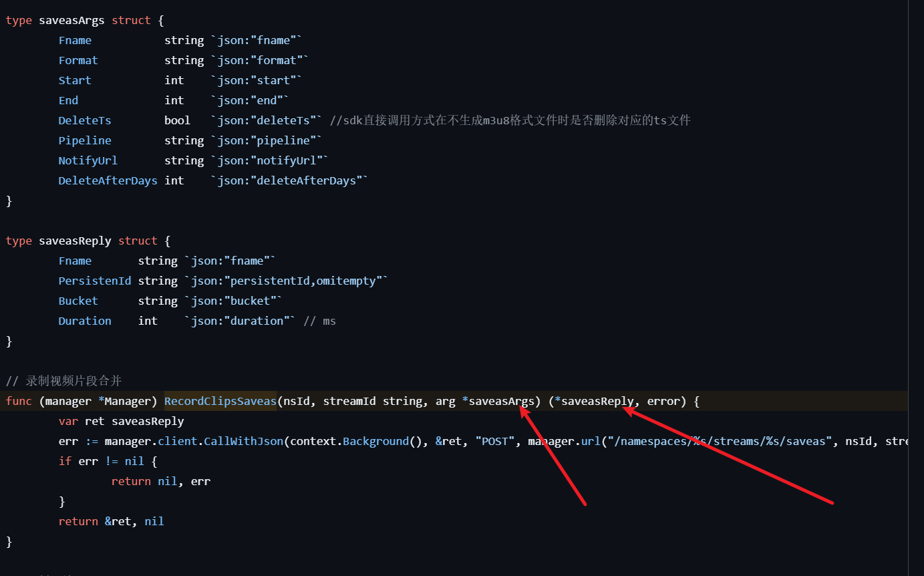The height and width of the screenshot is (576, 924).
Task: Select the `json:"end"` struct tag
Action: coord(250,100)
